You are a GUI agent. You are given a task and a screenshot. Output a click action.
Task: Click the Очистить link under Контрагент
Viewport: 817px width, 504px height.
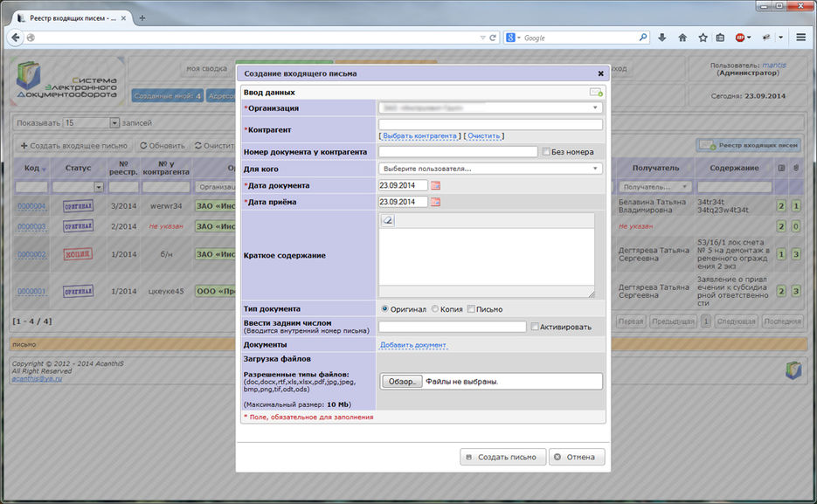[x=483, y=136]
